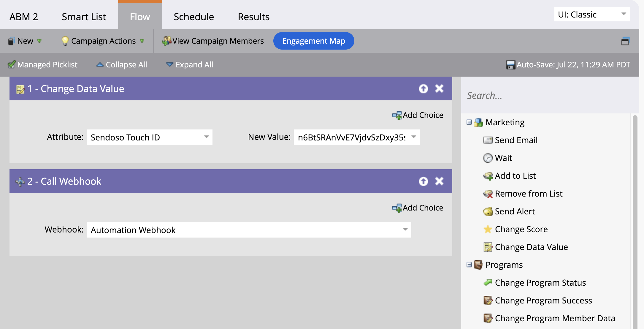Collapse the Marketing folder
Screen dimensions: 644x329
point(469,122)
